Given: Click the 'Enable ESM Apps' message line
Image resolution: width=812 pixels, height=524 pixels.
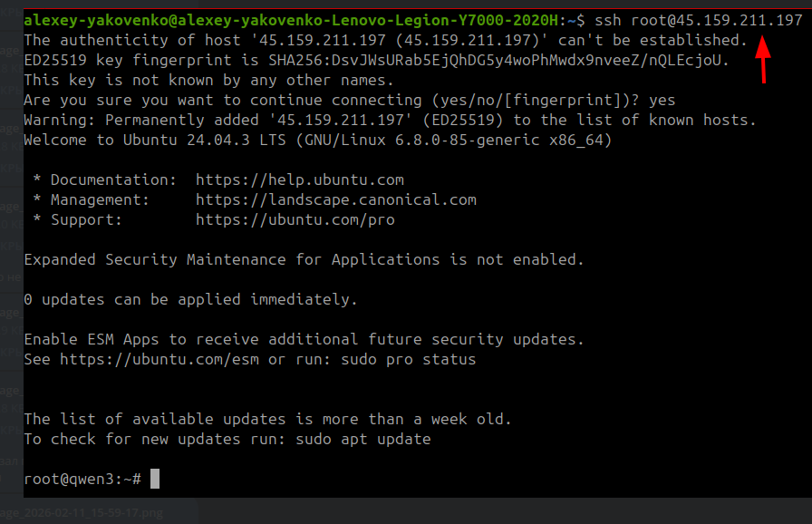Looking at the screenshot, I should click(x=304, y=339).
